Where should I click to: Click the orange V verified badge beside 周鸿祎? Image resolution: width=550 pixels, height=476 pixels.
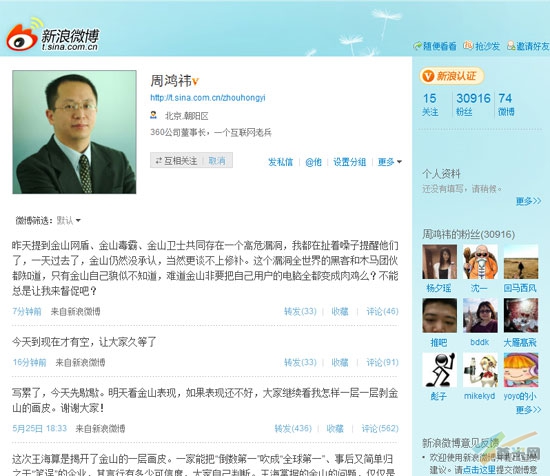[195, 82]
